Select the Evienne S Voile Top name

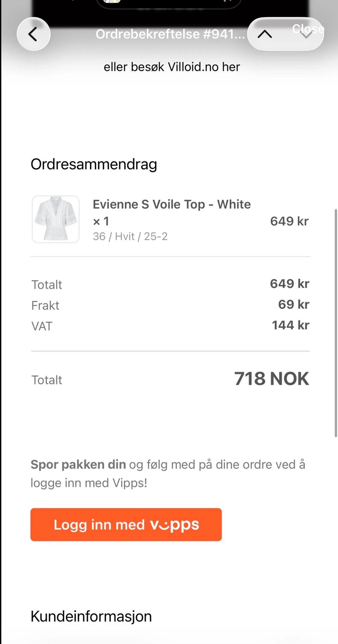pyautogui.click(x=172, y=204)
